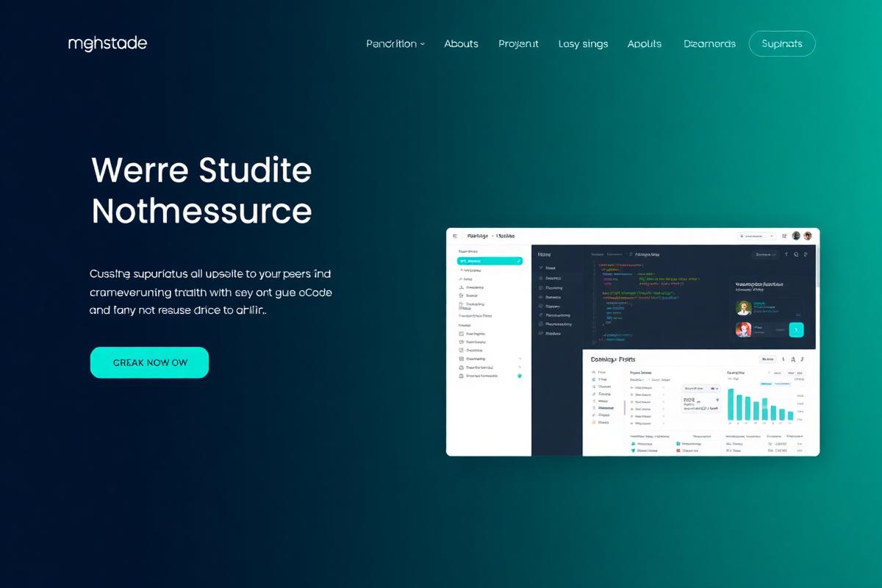The width and height of the screenshot is (882, 588).
Task: Click the teal square arrow button in preview
Action: click(796, 330)
